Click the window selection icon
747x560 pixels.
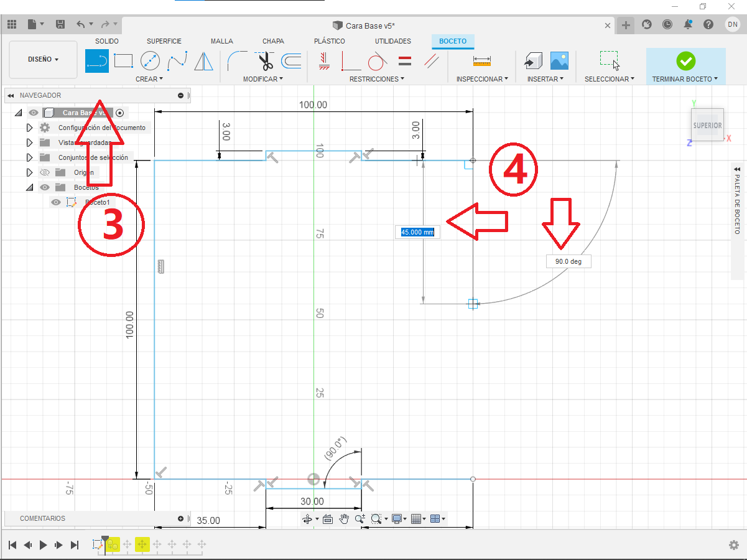click(x=610, y=60)
